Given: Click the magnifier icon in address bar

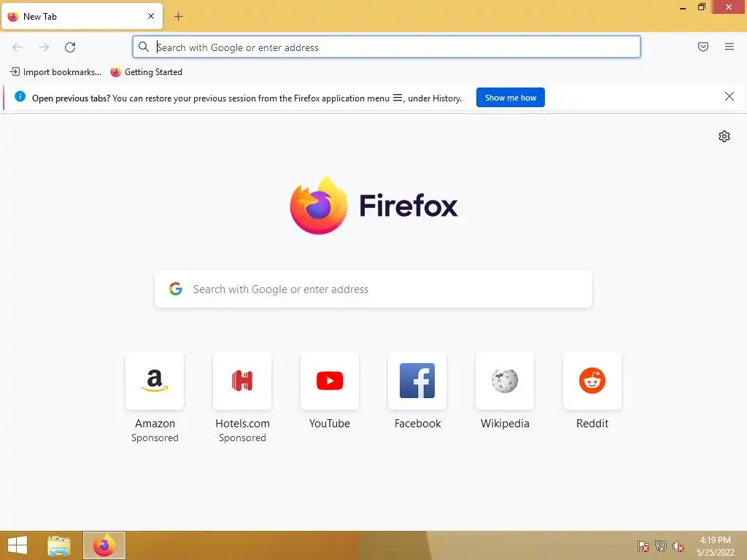Looking at the screenshot, I should (144, 47).
